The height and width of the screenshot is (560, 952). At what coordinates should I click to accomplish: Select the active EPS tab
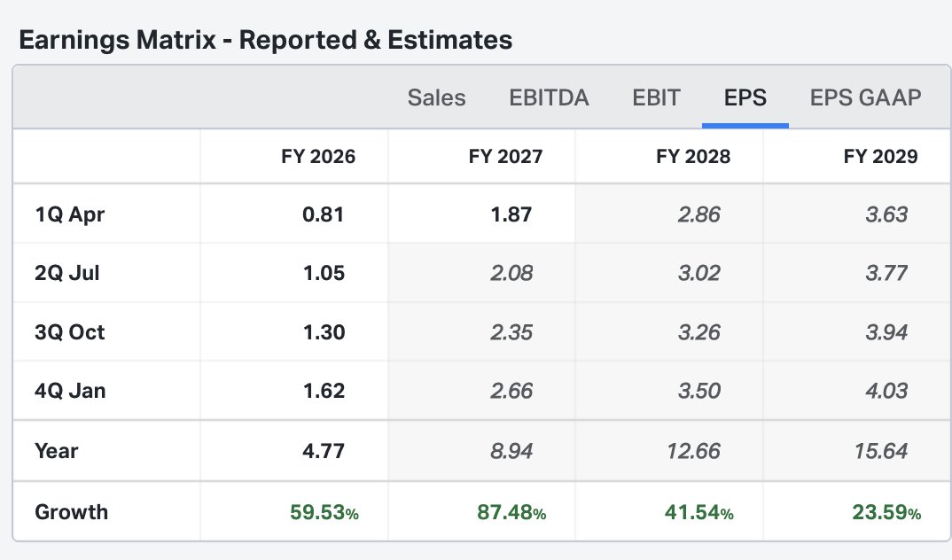pyautogui.click(x=745, y=97)
